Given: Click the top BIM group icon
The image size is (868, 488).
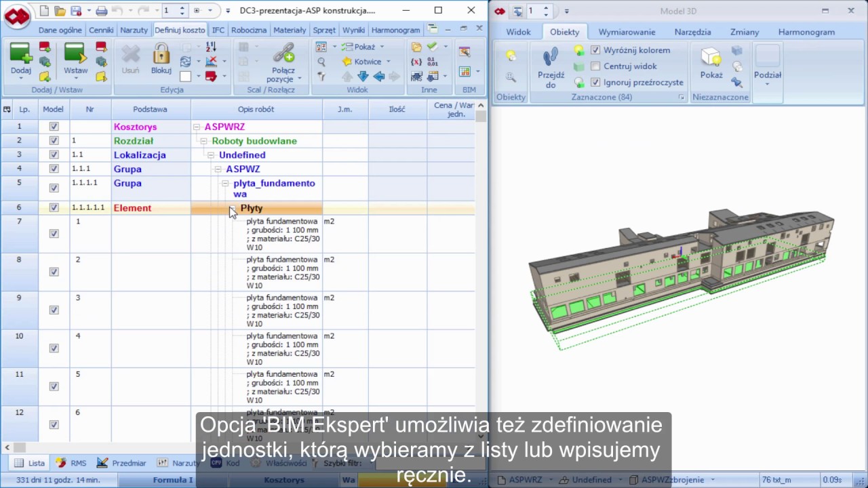Looking at the screenshot, I should (x=465, y=52).
